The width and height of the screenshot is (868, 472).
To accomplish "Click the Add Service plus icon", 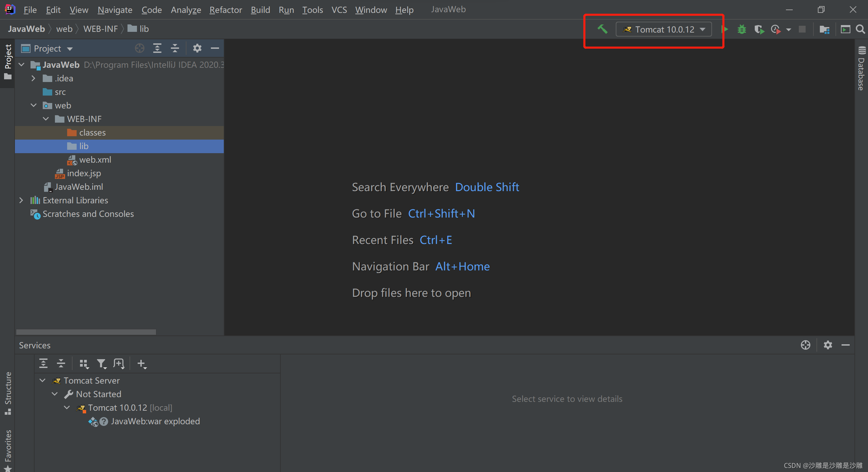I will click(141, 364).
